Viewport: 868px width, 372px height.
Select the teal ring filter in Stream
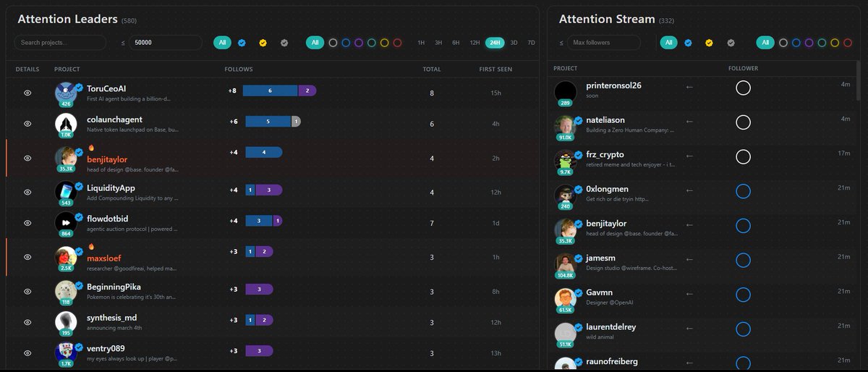coord(822,43)
